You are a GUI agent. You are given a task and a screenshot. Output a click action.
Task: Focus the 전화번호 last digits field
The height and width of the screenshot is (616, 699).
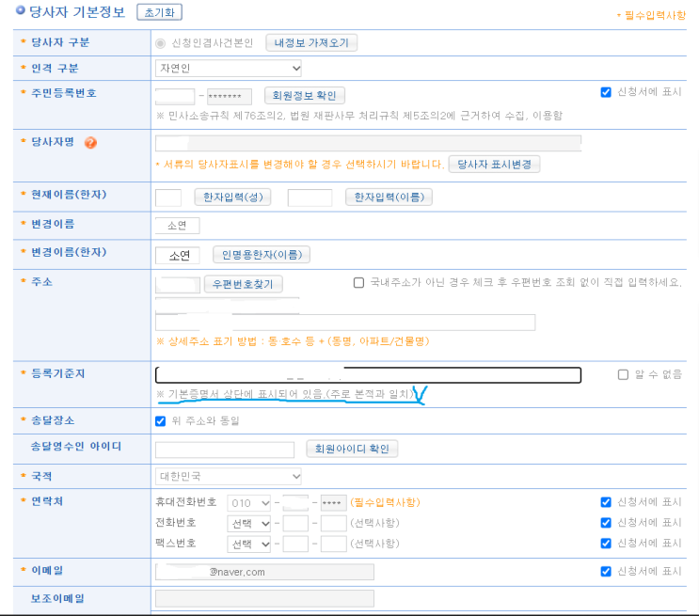click(333, 523)
